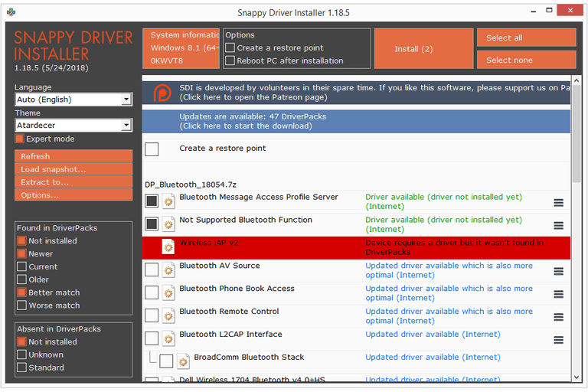Open the Language dropdown

[x=73, y=100]
